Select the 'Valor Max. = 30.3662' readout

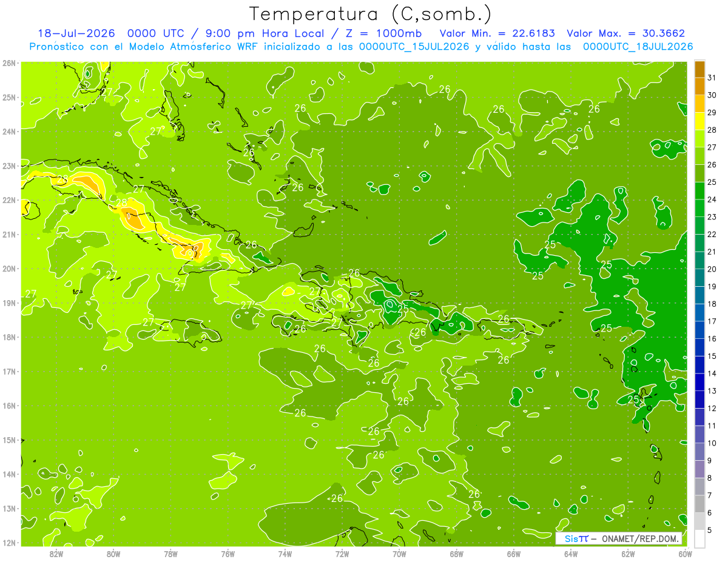(x=626, y=33)
